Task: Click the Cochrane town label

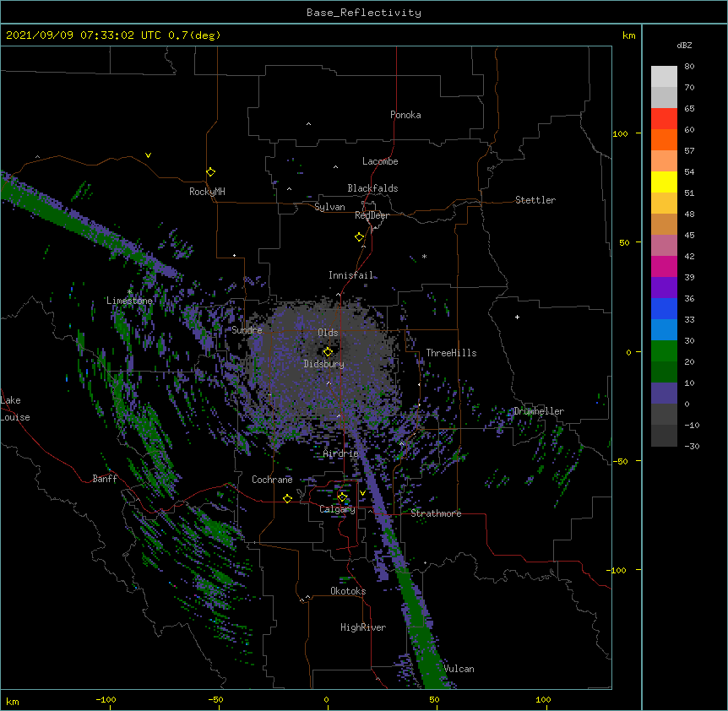Action: coord(272,480)
